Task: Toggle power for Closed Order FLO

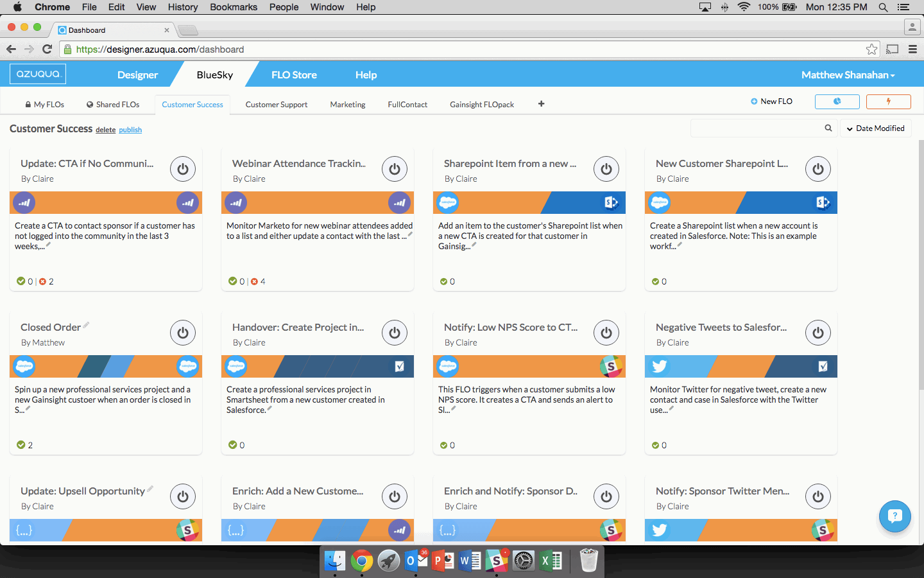Action: coord(183,333)
